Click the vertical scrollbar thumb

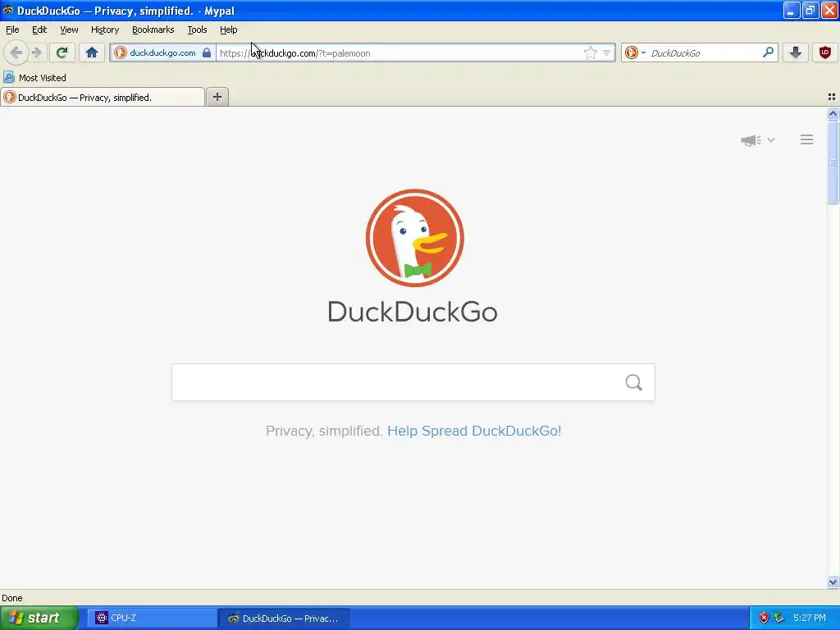pos(833,162)
